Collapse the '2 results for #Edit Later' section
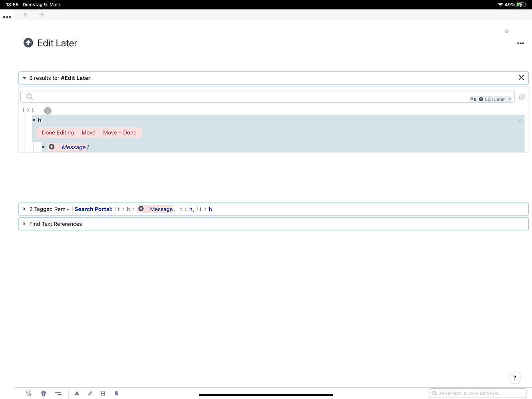The image size is (532, 399). pos(24,78)
